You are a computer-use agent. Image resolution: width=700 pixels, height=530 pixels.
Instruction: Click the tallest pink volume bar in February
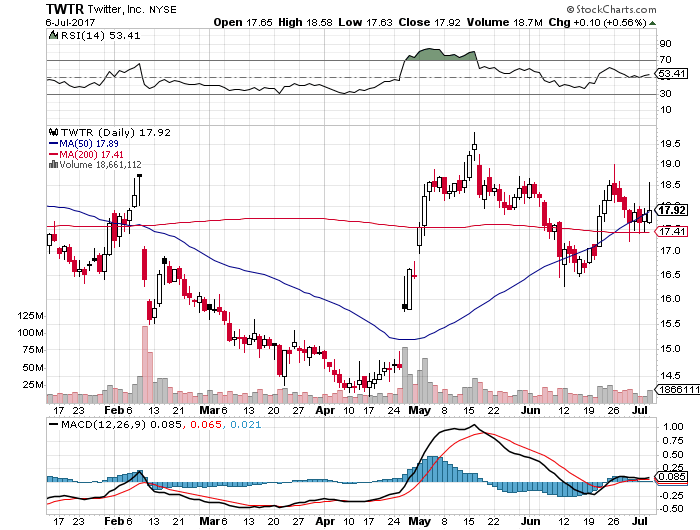145,364
